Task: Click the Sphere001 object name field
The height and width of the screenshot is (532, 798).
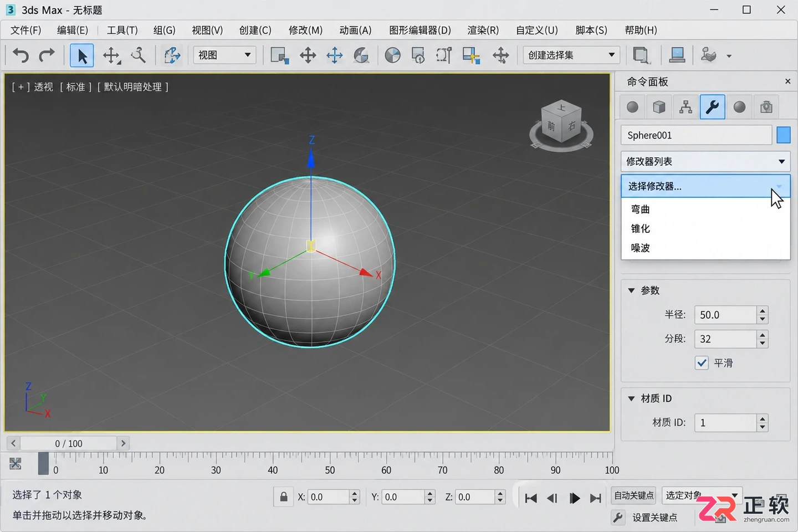Action: [697, 135]
